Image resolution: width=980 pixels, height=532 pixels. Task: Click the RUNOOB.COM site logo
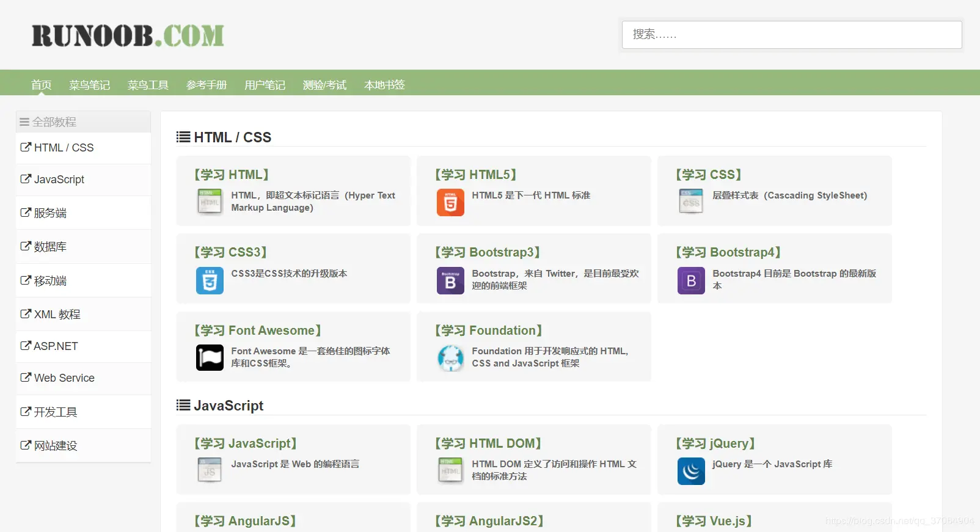point(128,35)
